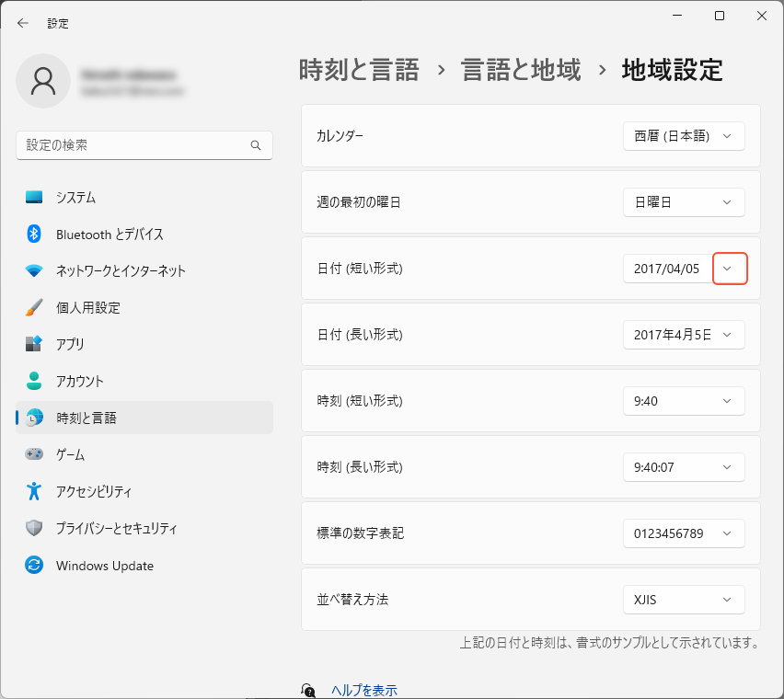Open 時刻 (長い形式) dropdown showing 9:40:07

683,467
